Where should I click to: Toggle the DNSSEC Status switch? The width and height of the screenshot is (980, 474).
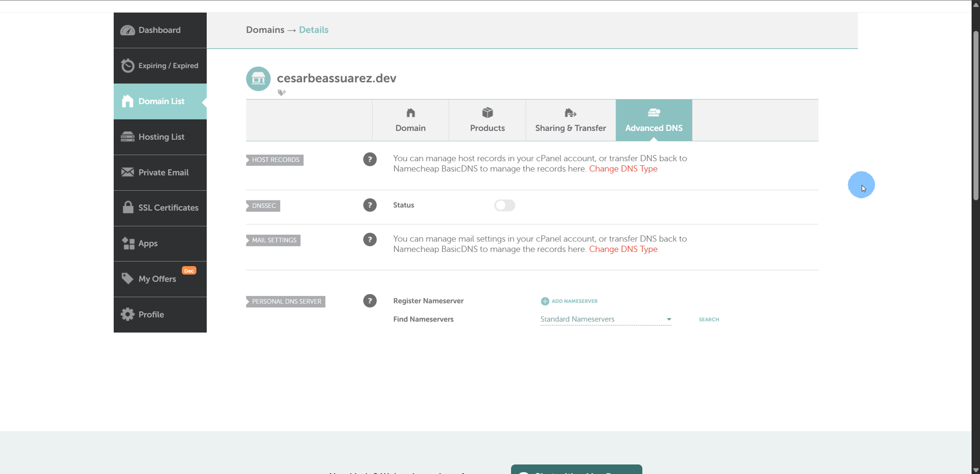(x=505, y=205)
